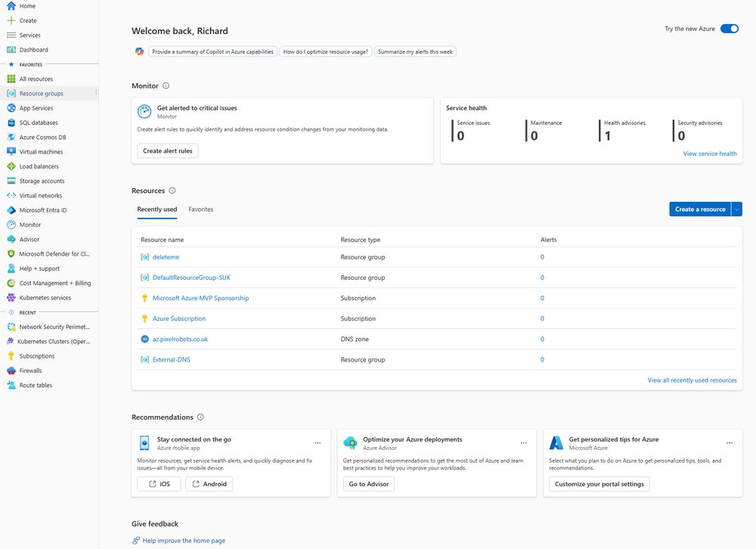Click the Azure Cosmos DB icon
The width and height of the screenshot is (756, 549).
pos(11,137)
